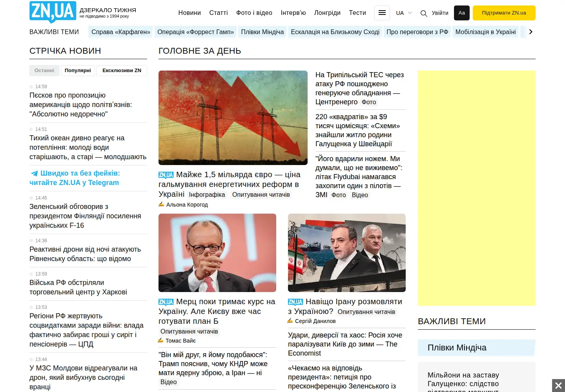
Task: Open topic Справа «Карфаген»
Action: click(121, 32)
